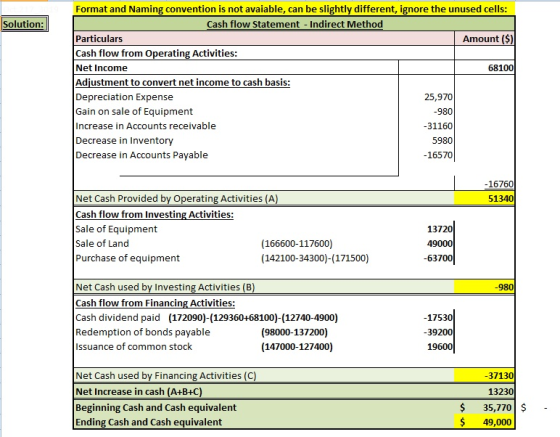Select 'Increase in Accounts receivable' label
Image resolution: width=560 pixels, height=437 pixels.
pyautogui.click(x=145, y=126)
